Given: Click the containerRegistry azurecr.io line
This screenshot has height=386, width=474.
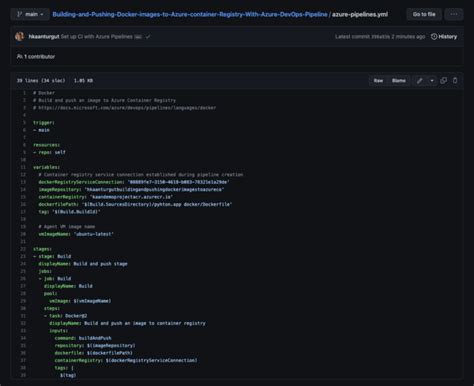Looking at the screenshot, I should point(105,197).
